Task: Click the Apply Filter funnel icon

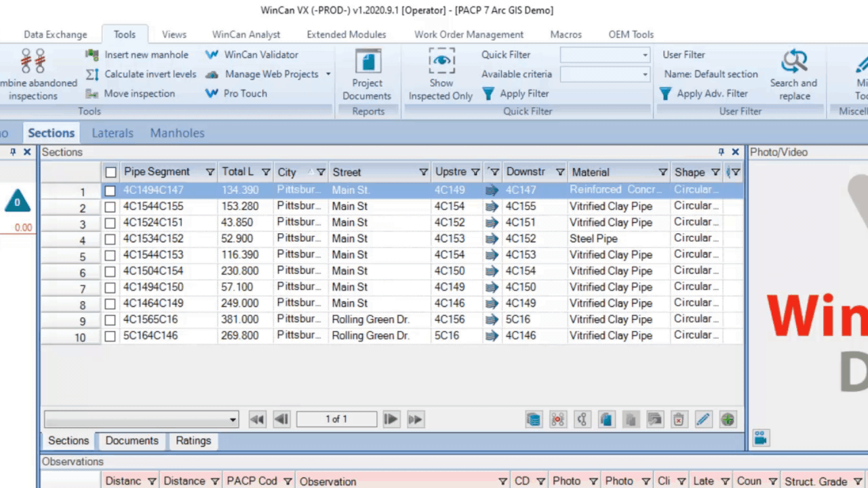Action: click(x=488, y=94)
